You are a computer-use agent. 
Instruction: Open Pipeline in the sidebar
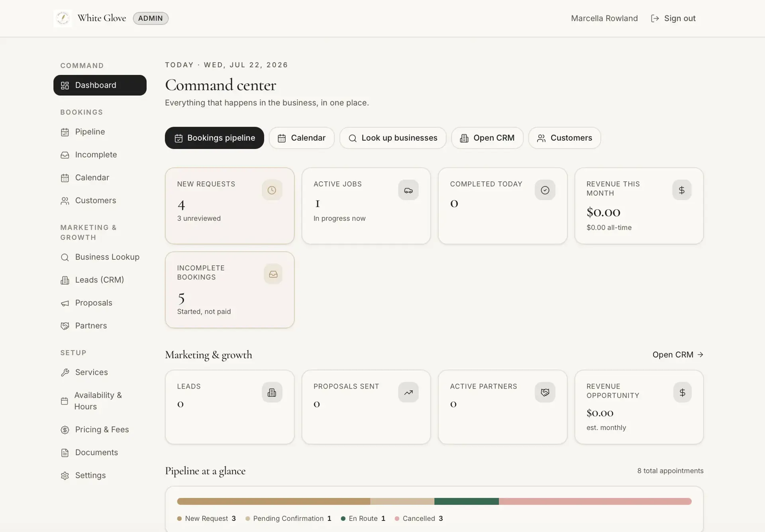click(100, 132)
